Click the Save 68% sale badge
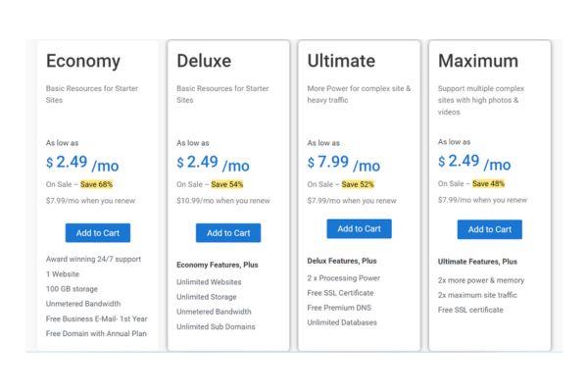588x392 pixels. point(96,184)
